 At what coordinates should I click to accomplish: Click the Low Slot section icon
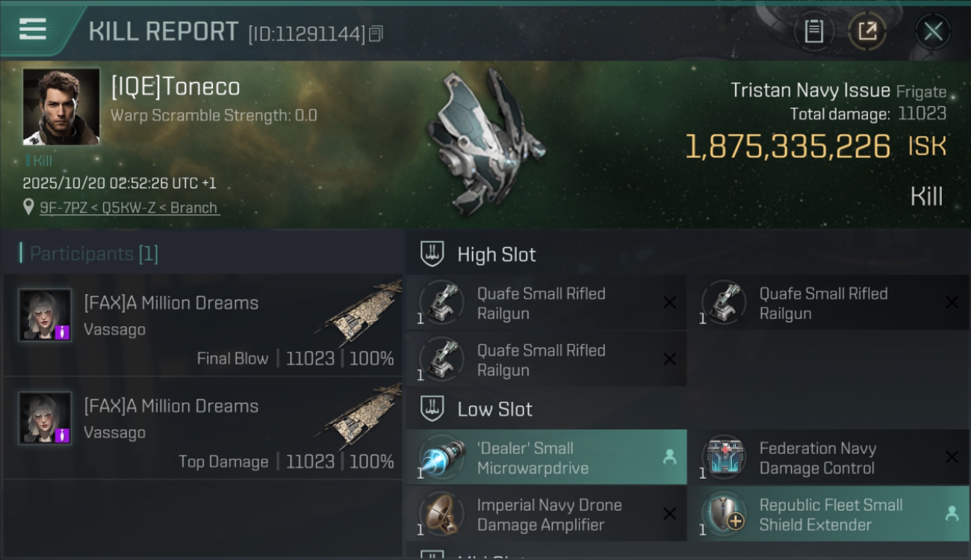432,409
